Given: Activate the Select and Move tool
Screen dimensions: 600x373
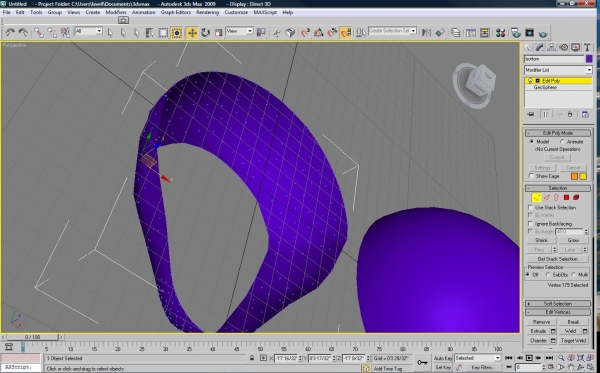Looking at the screenshot, I should tap(192, 33).
